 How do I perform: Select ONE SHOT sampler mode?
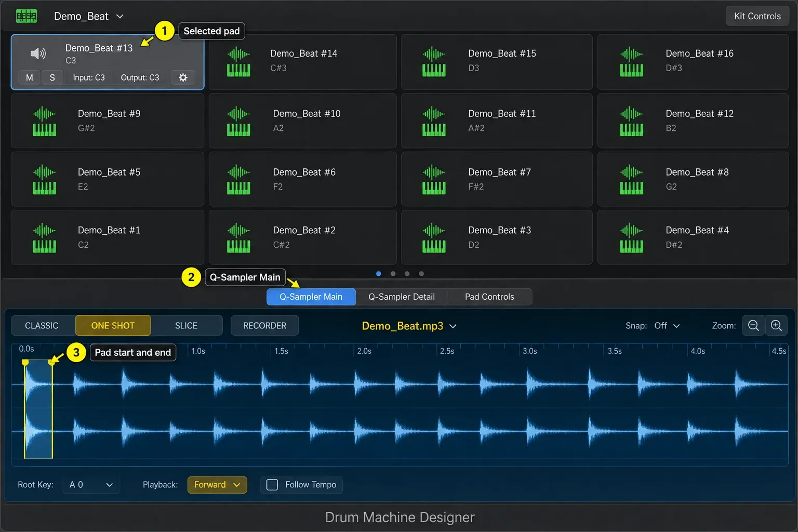113,326
